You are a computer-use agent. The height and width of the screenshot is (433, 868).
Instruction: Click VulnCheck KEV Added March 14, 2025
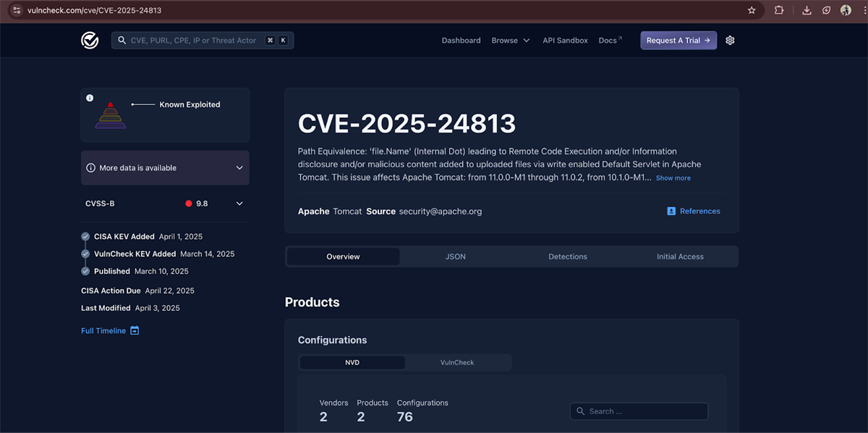click(164, 254)
